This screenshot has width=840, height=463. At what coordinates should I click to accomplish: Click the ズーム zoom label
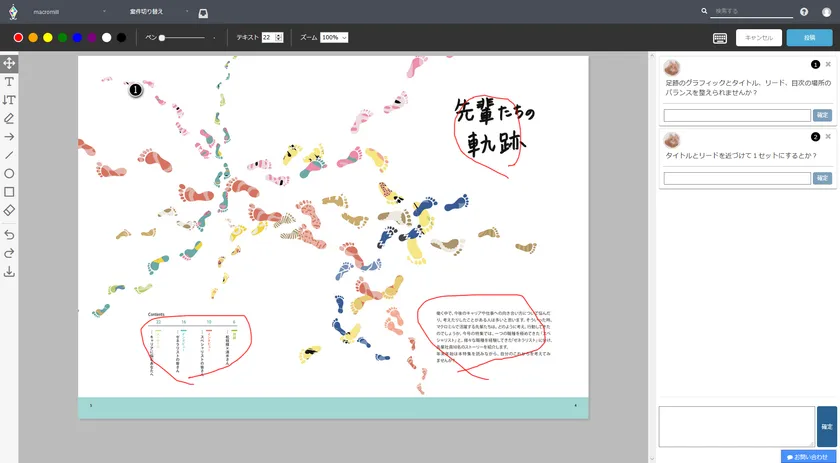308,38
